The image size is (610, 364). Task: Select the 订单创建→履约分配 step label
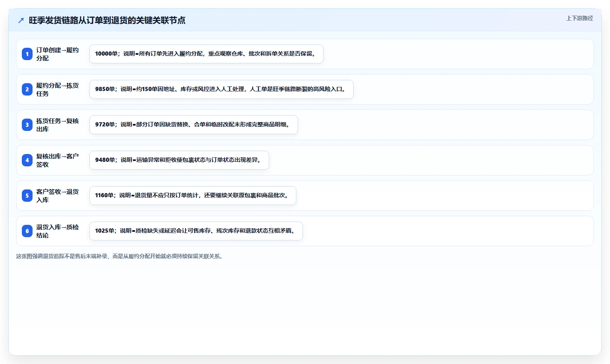57,54
